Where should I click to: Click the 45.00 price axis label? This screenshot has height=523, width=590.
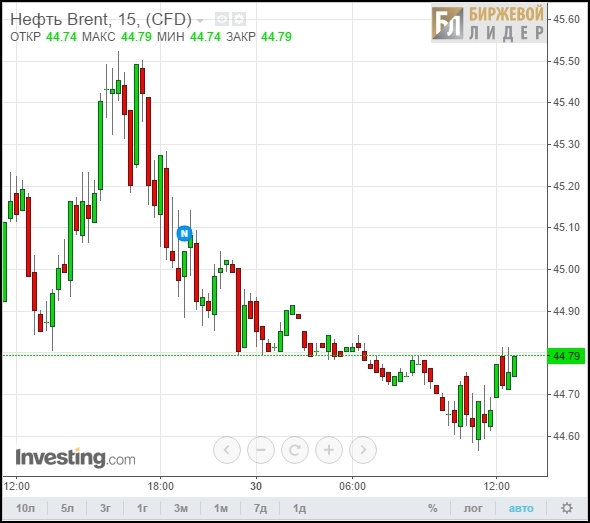click(566, 269)
